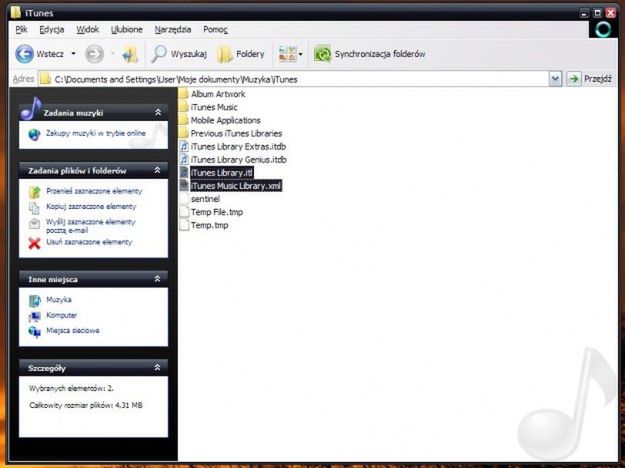The width and height of the screenshot is (625, 468).
Task: Click the Mobile Applications folder icon
Action: point(184,120)
